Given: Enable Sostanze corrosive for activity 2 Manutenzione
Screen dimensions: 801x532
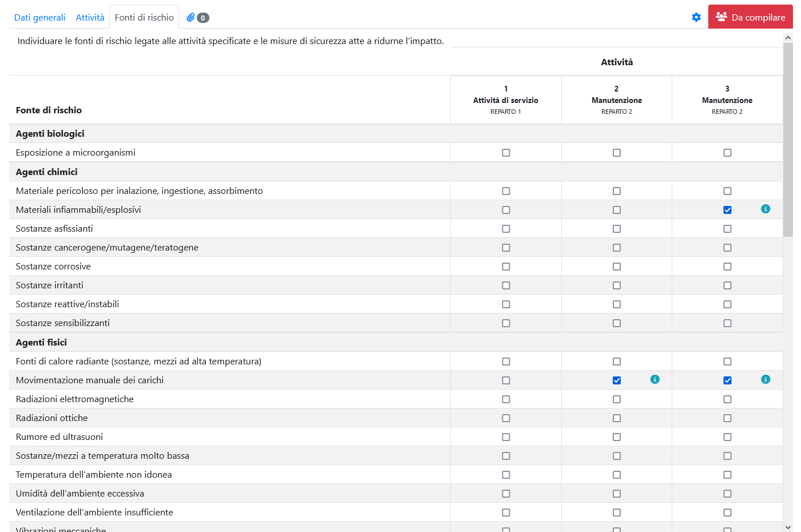Looking at the screenshot, I should (617, 267).
